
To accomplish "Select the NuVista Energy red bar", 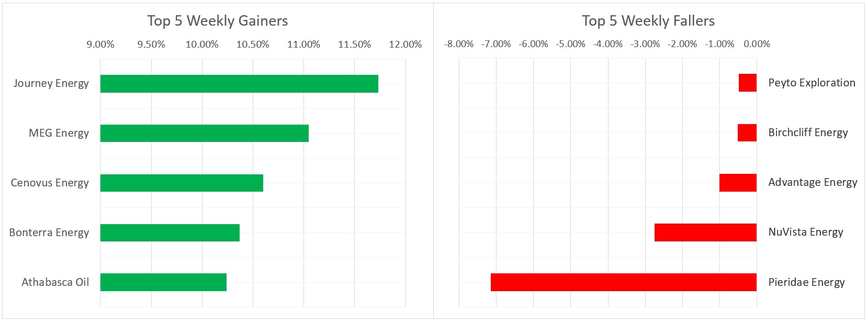I will click(705, 233).
